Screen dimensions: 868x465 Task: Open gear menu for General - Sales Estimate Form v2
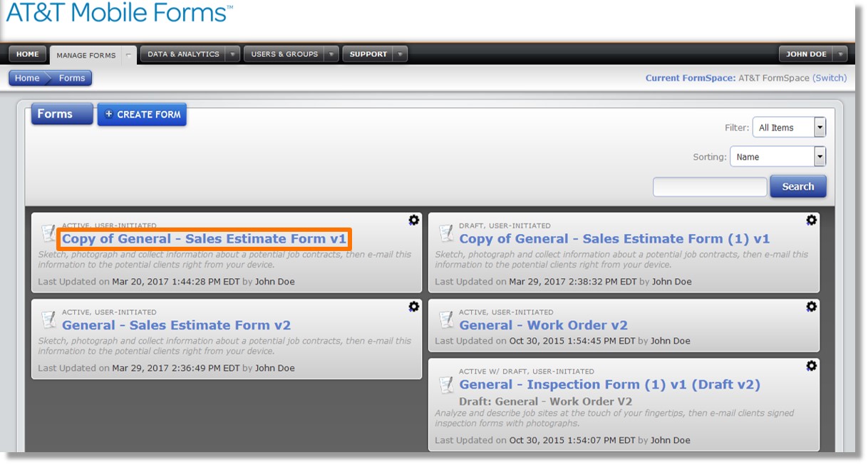(x=413, y=307)
